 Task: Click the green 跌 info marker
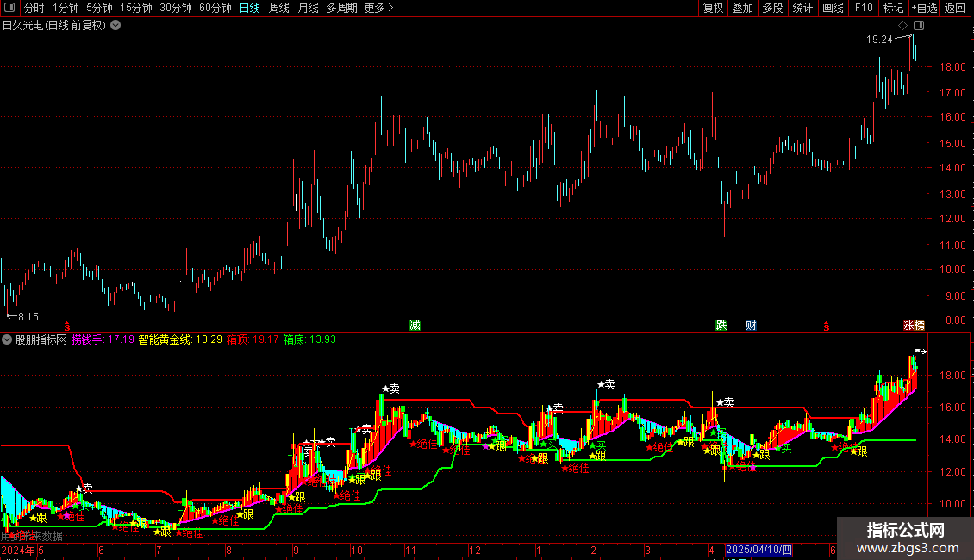[721, 326]
